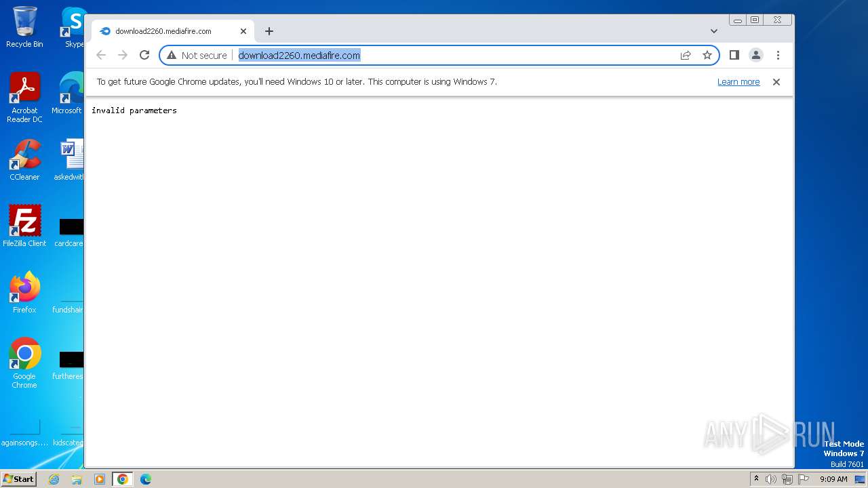
Task: Follow the Learn more link
Action: click(738, 82)
